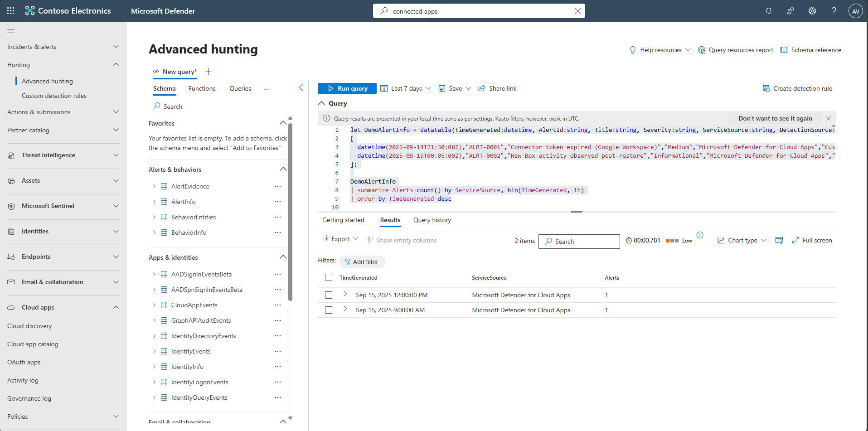The height and width of the screenshot is (431, 868).
Task: Click Don't want to see it again
Action: click(x=775, y=118)
